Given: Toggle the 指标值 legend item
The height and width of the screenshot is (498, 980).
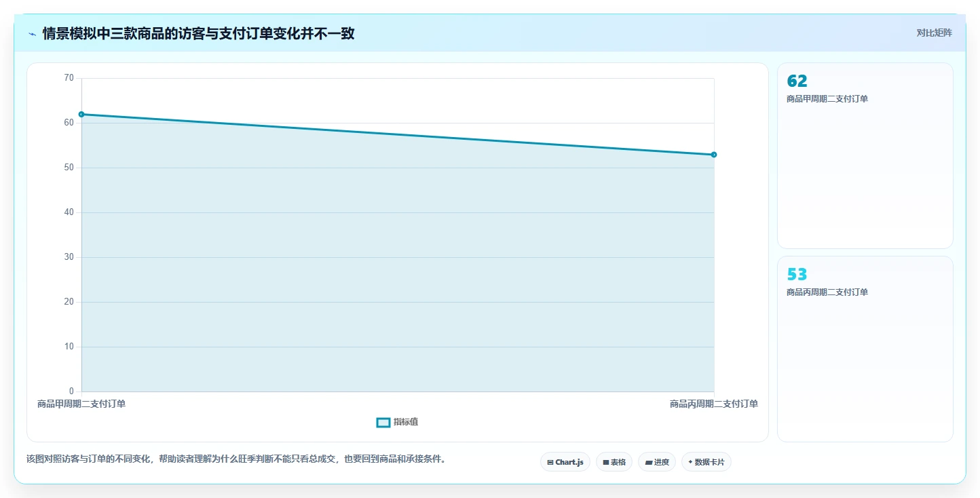Looking at the screenshot, I should pyautogui.click(x=398, y=422).
